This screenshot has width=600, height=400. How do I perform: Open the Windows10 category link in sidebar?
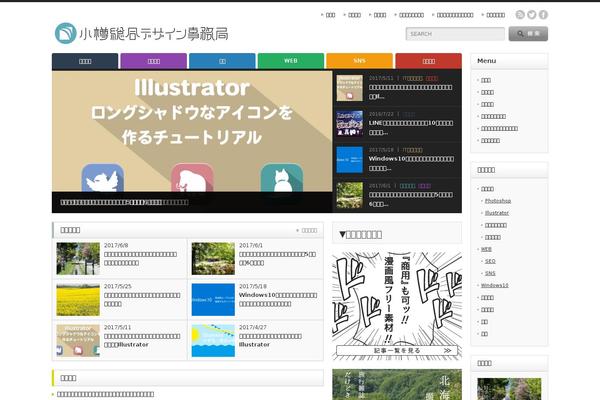coord(494,286)
